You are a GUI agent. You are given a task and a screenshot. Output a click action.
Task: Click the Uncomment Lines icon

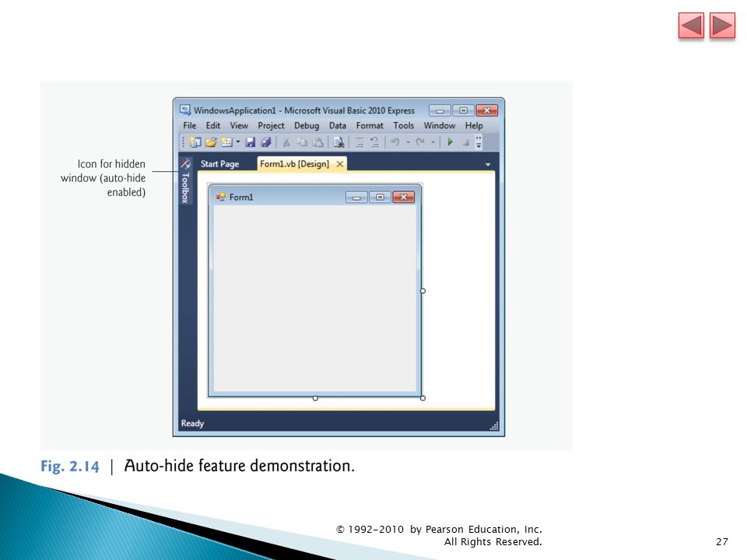point(375,142)
